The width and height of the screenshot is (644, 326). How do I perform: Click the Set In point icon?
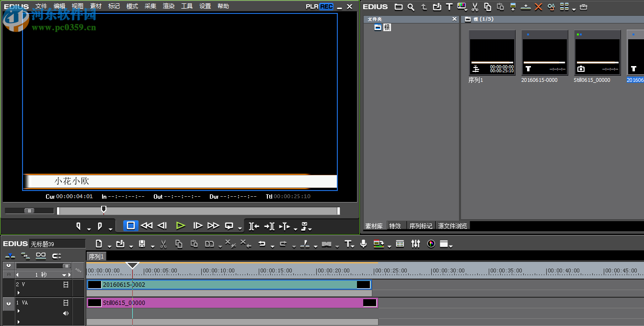click(x=79, y=225)
